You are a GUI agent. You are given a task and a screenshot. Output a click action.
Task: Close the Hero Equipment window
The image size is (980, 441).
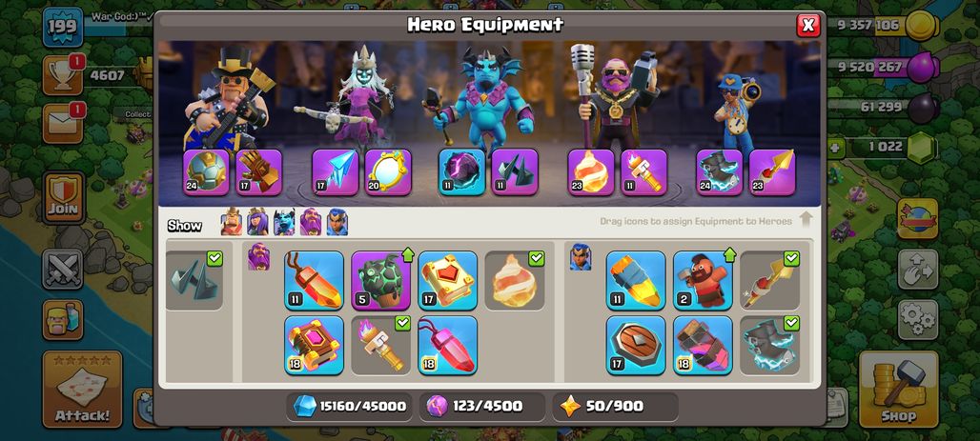coord(808,25)
